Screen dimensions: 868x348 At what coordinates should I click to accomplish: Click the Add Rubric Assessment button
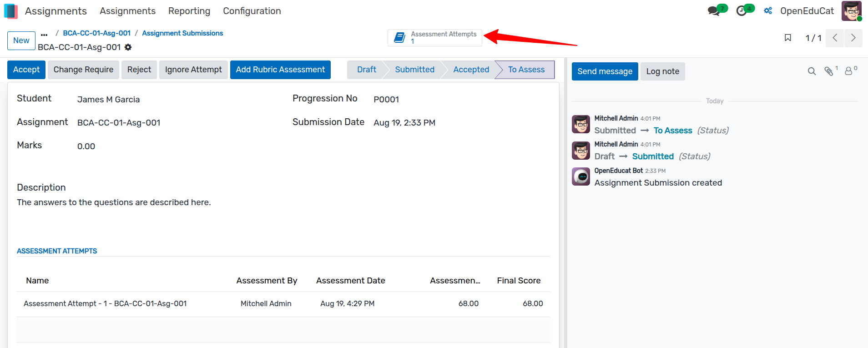280,70
